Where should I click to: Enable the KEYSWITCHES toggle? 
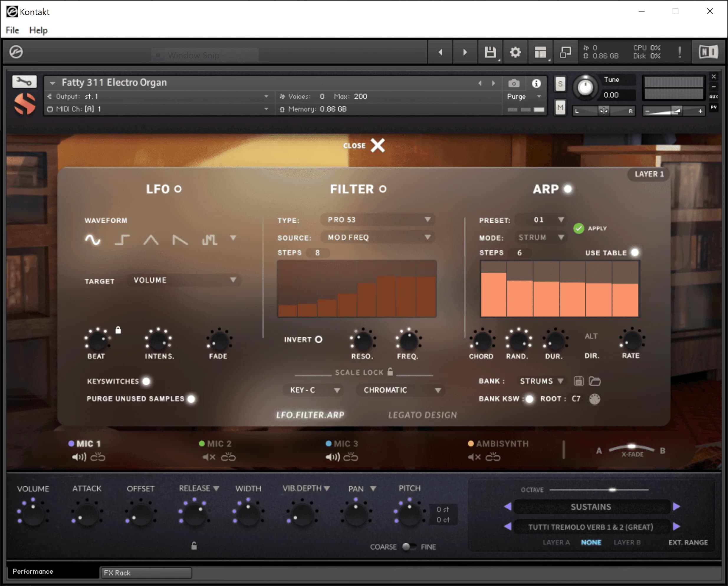146,381
